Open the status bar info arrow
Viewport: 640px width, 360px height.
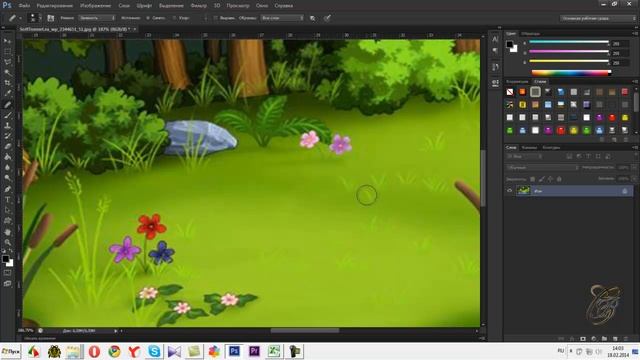(x=116, y=331)
